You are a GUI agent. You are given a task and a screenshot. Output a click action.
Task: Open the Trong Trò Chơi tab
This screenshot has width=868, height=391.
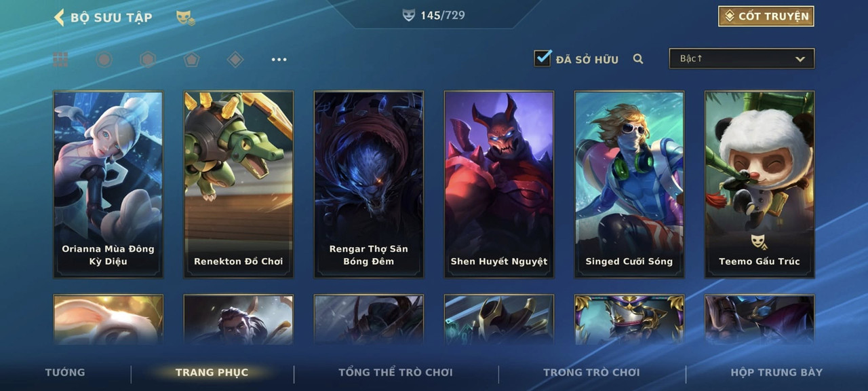click(x=591, y=372)
